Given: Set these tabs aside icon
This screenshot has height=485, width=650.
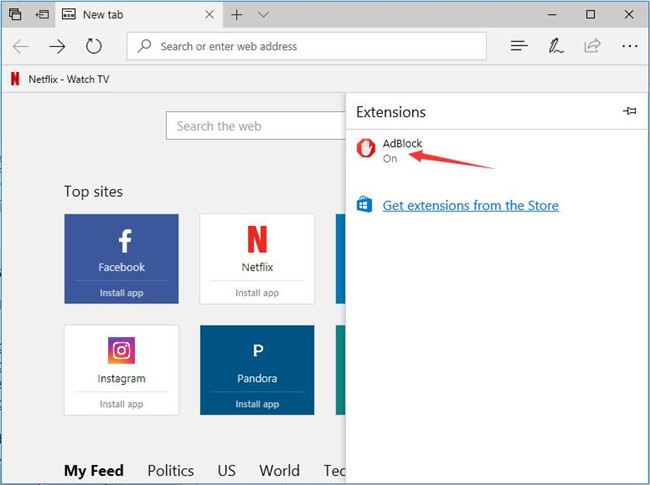Looking at the screenshot, I should point(42,15).
